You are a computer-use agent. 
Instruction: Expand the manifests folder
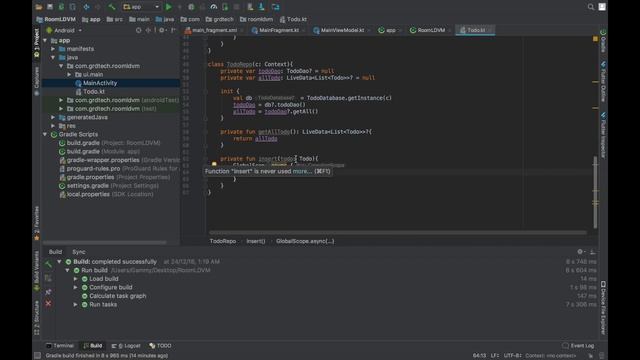click(x=53, y=49)
